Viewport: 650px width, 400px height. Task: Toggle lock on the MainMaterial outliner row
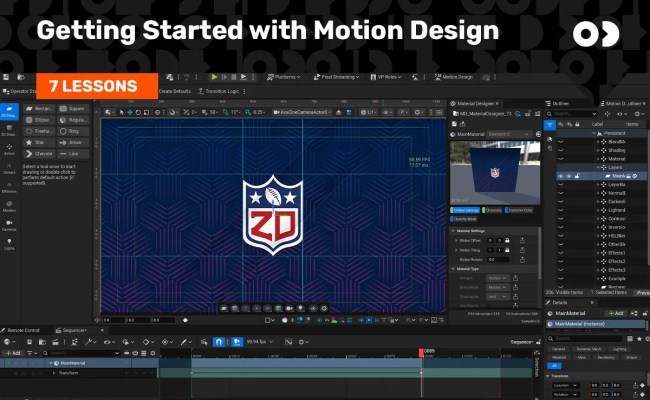click(x=577, y=176)
